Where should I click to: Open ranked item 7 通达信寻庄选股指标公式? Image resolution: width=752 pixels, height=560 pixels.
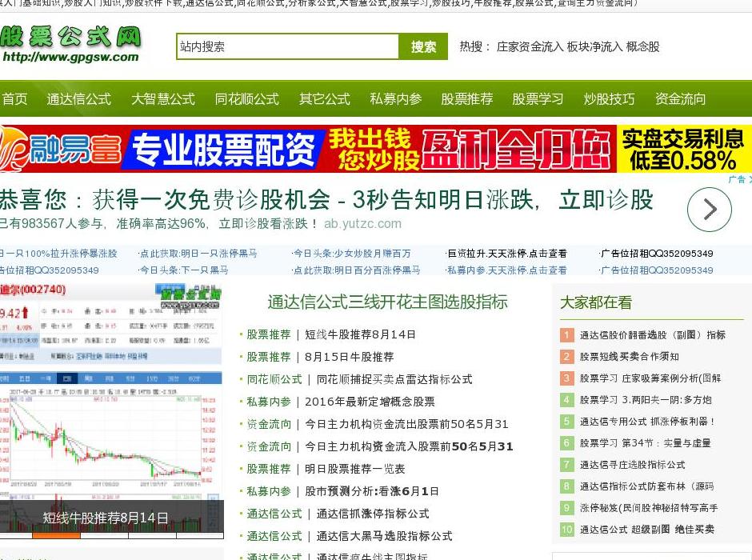(633, 465)
